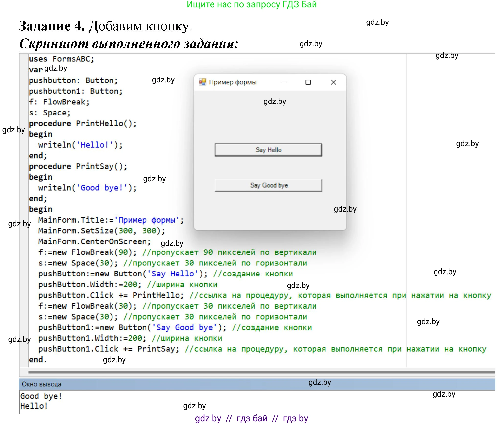504x424 pixels.
Task: Maximize the Пример формы window
Action: pyautogui.click(x=308, y=82)
